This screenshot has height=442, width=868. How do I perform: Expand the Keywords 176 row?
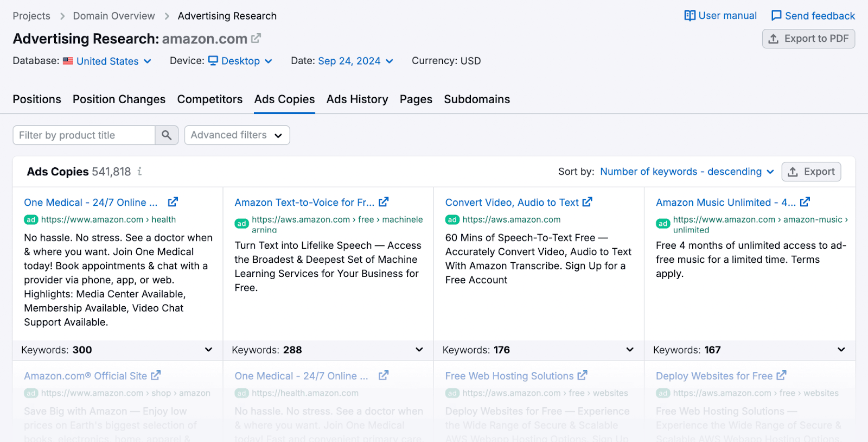point(629,350)
